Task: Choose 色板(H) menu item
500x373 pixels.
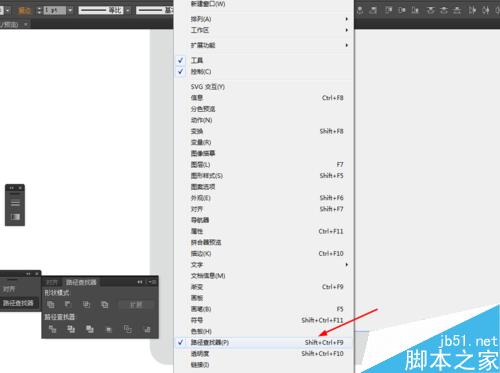Action: click(x=264, y=331)
